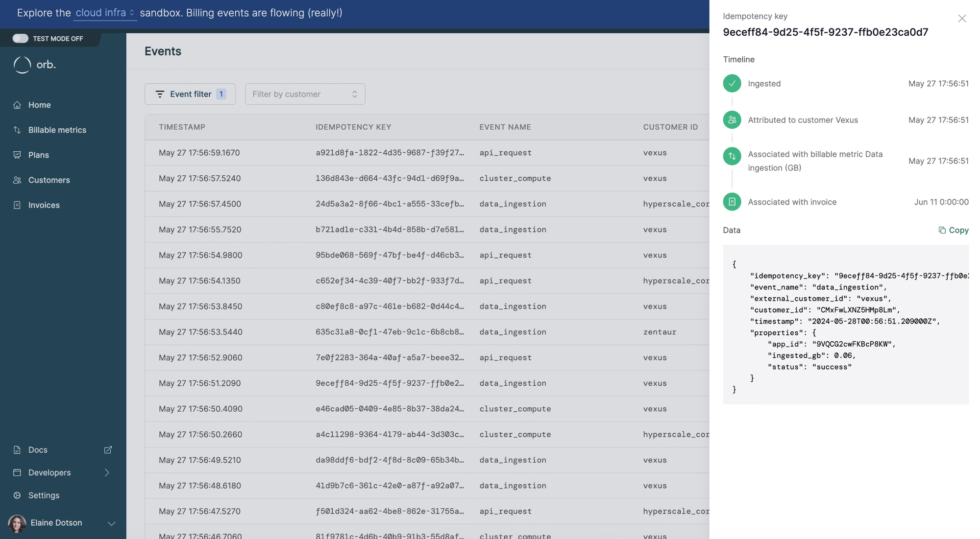The width and height of the screenshot is (980, 539).
Task: Click the Attributed to customer Vexus icon
Action: 732,119
